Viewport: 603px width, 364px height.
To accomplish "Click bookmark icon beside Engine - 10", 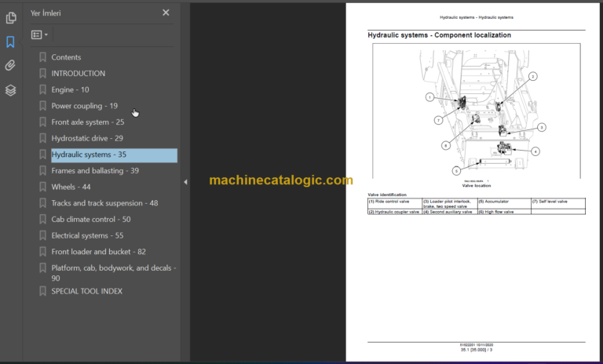I will [x=42, y=89].
